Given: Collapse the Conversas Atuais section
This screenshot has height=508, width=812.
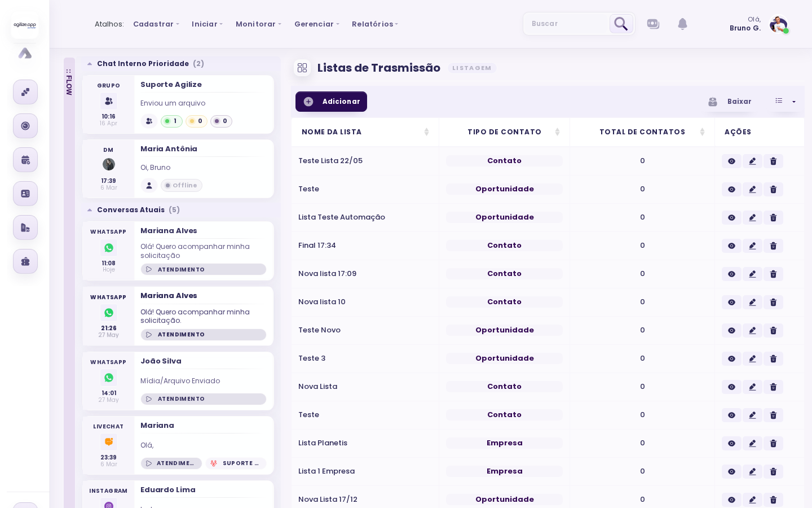Looking at the screenshot, I should pos(90,210).
